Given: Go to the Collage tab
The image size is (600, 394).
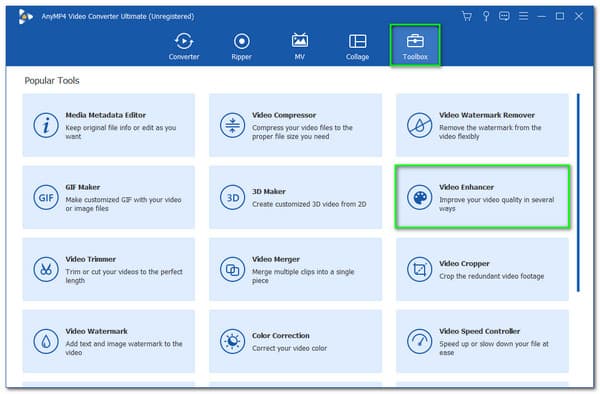Looking at the screenshot, I should pyautogui.click(x=357, y=46).
